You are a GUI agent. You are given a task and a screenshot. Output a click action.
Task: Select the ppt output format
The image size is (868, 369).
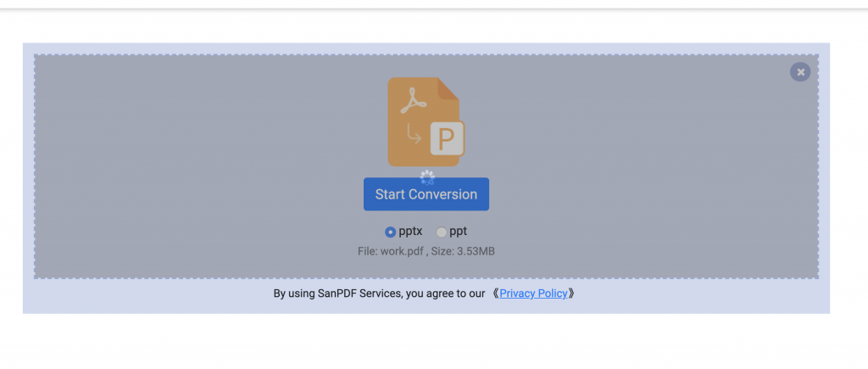441,232
